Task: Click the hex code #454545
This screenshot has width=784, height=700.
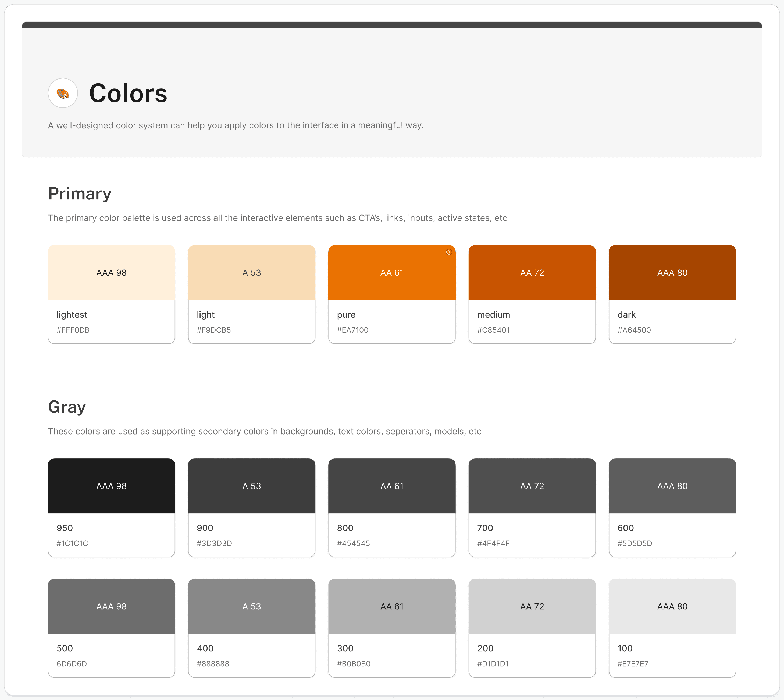Action: click(353, 543)
